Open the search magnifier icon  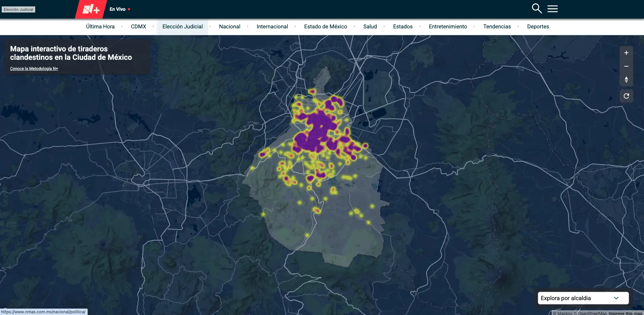(x=537, y=8)
